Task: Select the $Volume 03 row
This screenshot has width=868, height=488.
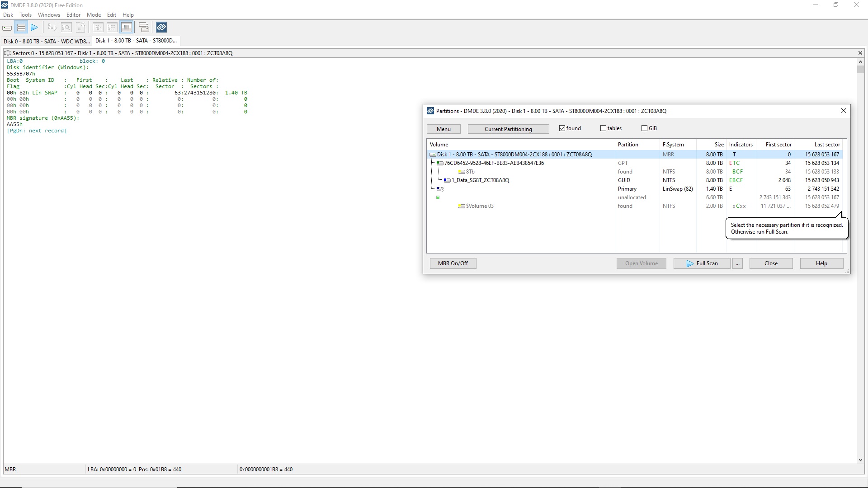Action: 635,206
